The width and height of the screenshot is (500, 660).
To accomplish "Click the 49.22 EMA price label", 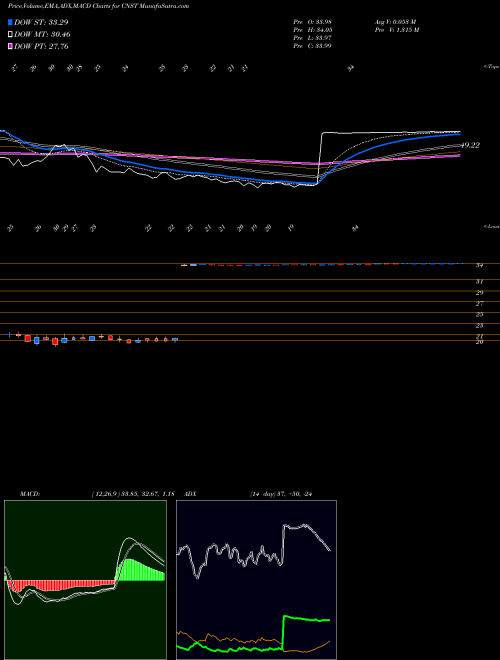I will click(470, 145).
